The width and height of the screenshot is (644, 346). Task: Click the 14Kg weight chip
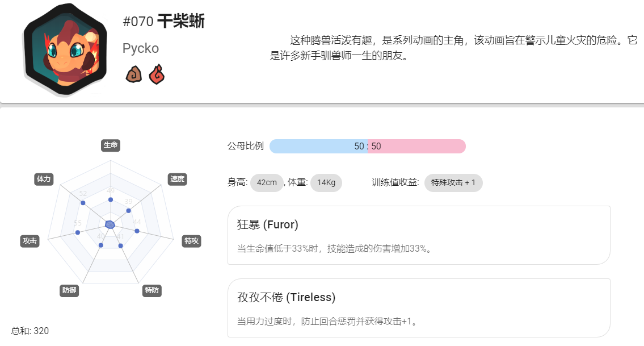click(326, 183)
